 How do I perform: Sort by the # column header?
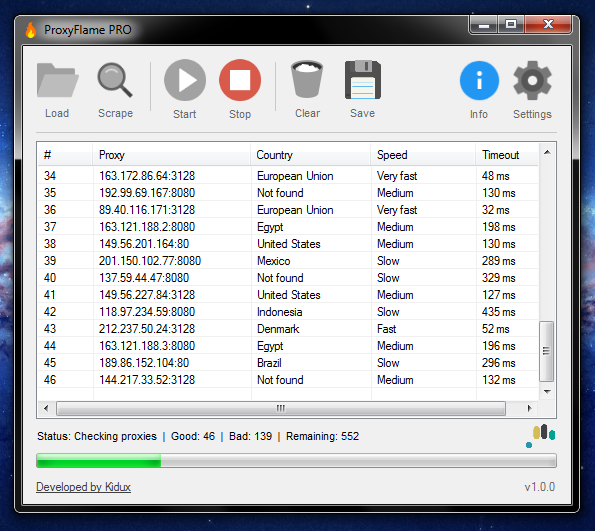[x=65, y=155]
